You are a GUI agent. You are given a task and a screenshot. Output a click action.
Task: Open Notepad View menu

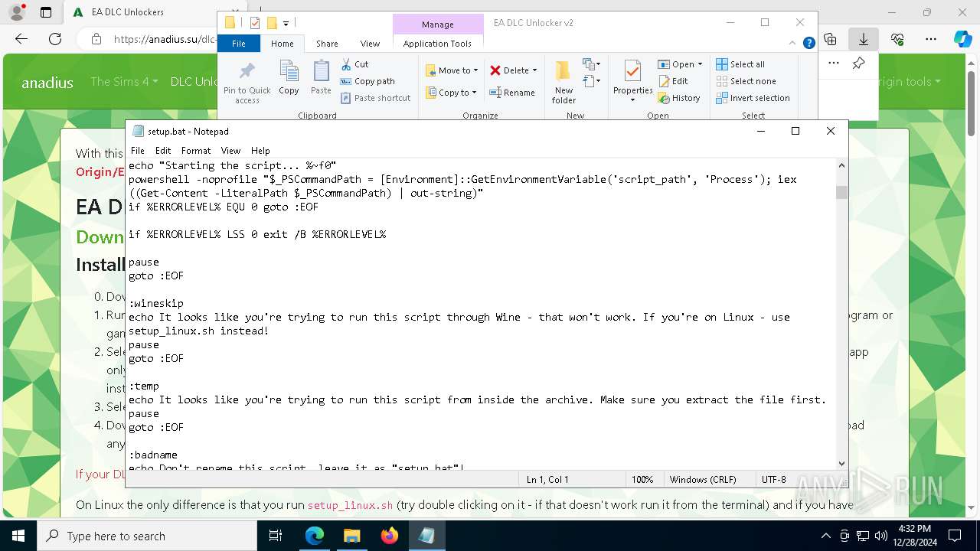[230, 151]
